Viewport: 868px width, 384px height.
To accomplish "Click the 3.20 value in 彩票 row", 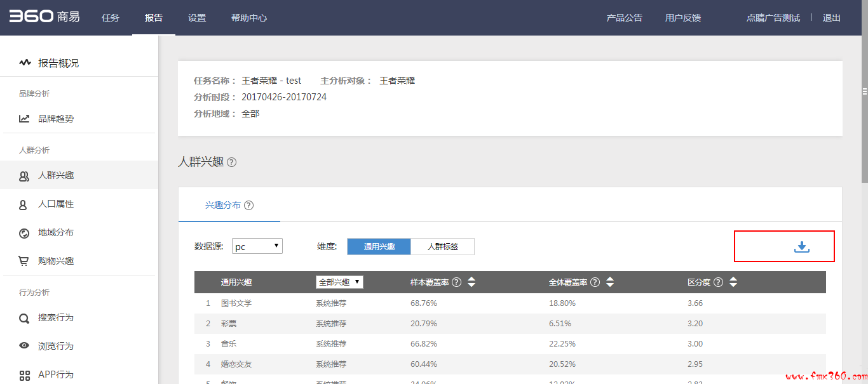I will click(695, 324).
